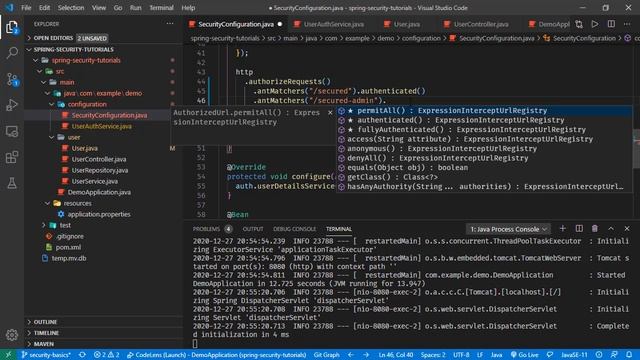Viewport: 640px width, 360px height.
Task: Run the Java file with play icon
Action: (595, 24)
